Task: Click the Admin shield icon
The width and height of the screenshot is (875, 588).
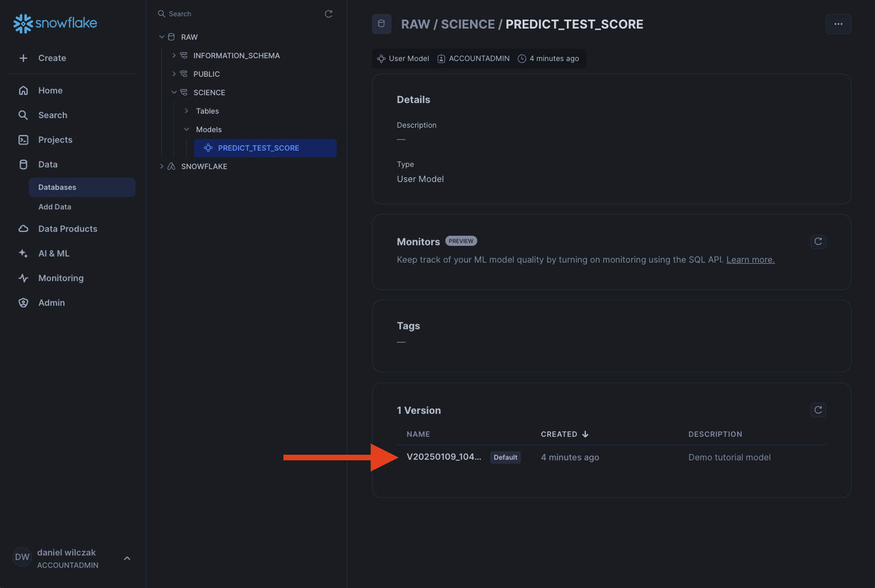Action: point(24,303)
